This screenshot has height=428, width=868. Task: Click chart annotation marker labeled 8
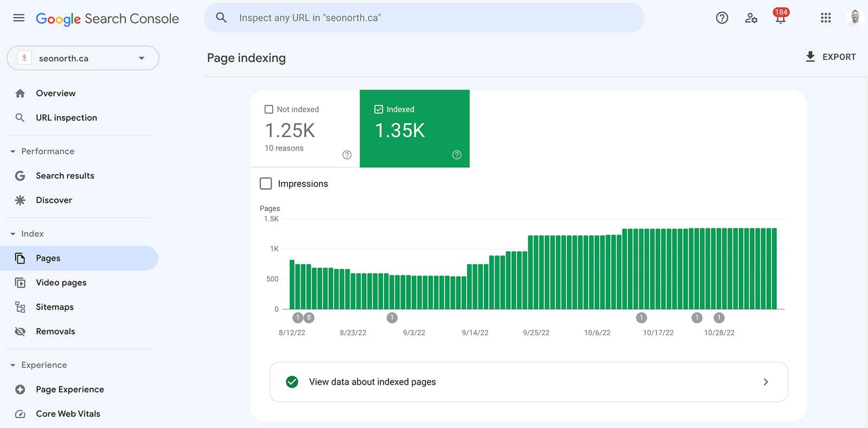pos(309,317)
